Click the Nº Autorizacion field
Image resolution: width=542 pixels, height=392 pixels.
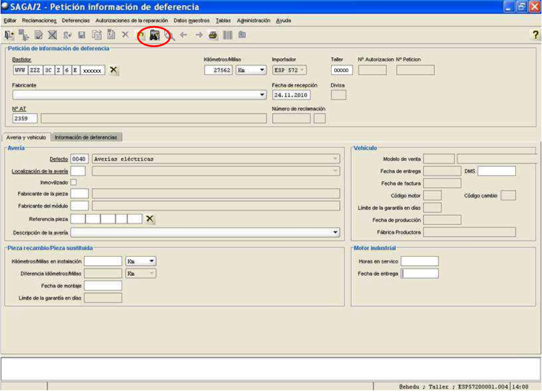(372, 70)
